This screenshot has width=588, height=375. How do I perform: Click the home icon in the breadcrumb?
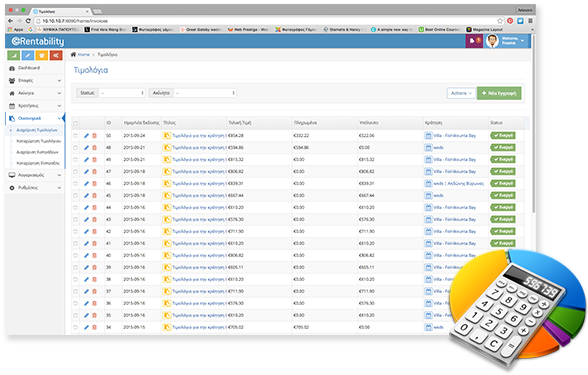coord(74,55)
